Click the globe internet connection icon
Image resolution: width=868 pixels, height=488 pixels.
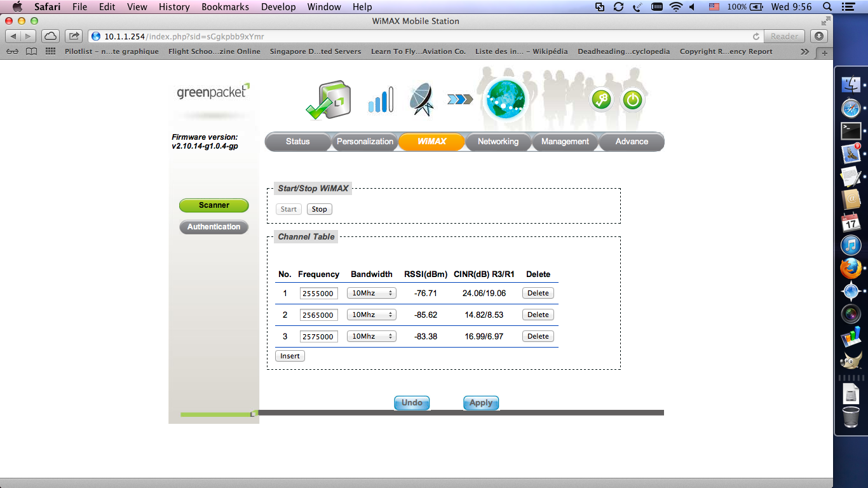(506, 99)
